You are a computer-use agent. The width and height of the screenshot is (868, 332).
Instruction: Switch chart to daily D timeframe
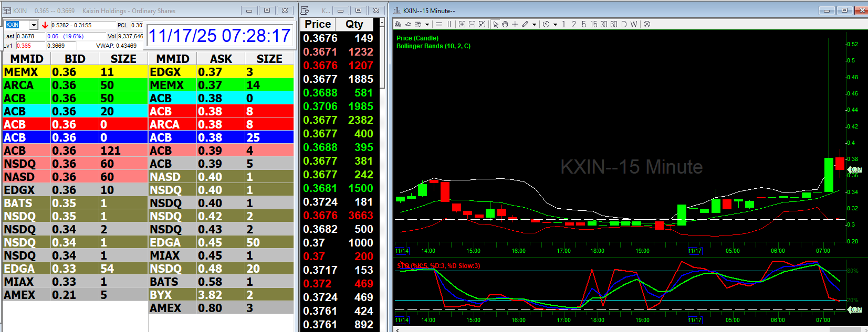[624, 24]
